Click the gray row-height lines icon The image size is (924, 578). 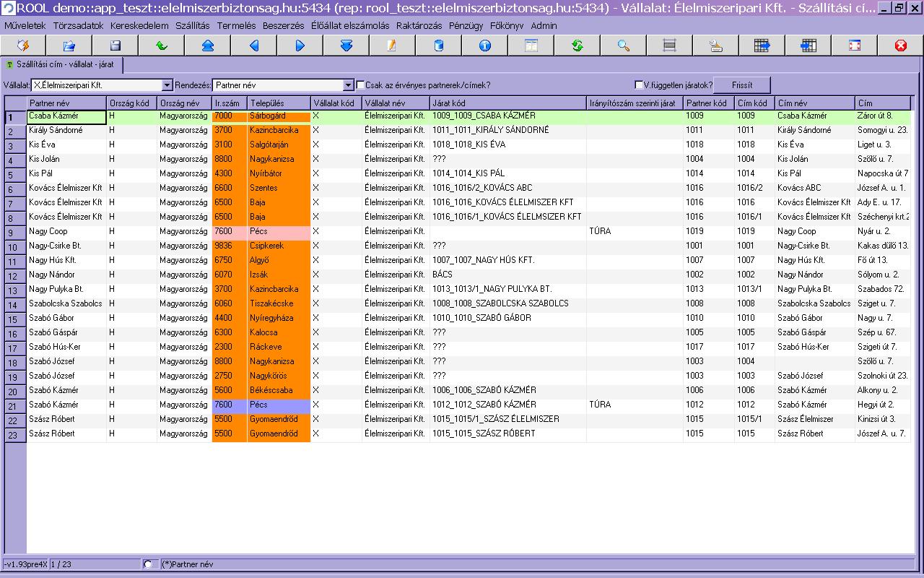(x=670, y=46)
